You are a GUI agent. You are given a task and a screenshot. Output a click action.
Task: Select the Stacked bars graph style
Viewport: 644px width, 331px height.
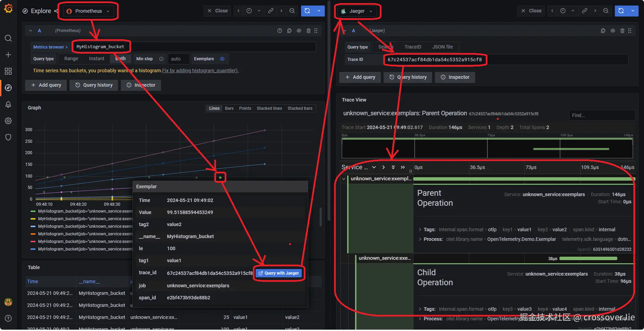(x=300, y=108)
